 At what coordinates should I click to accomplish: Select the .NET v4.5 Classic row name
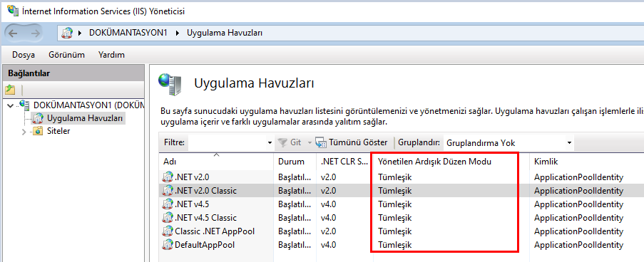tap(206, 218)
